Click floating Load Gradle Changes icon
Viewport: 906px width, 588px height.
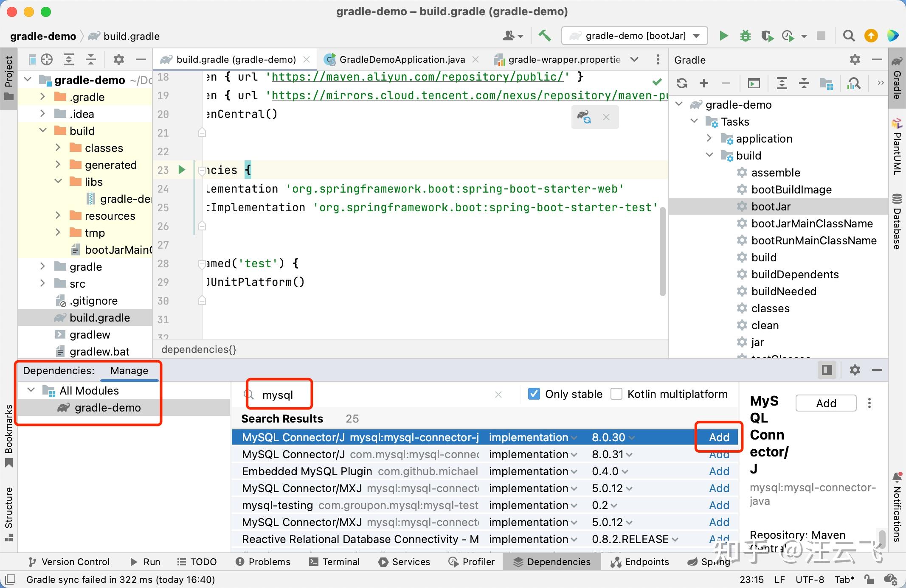[584, 117]
